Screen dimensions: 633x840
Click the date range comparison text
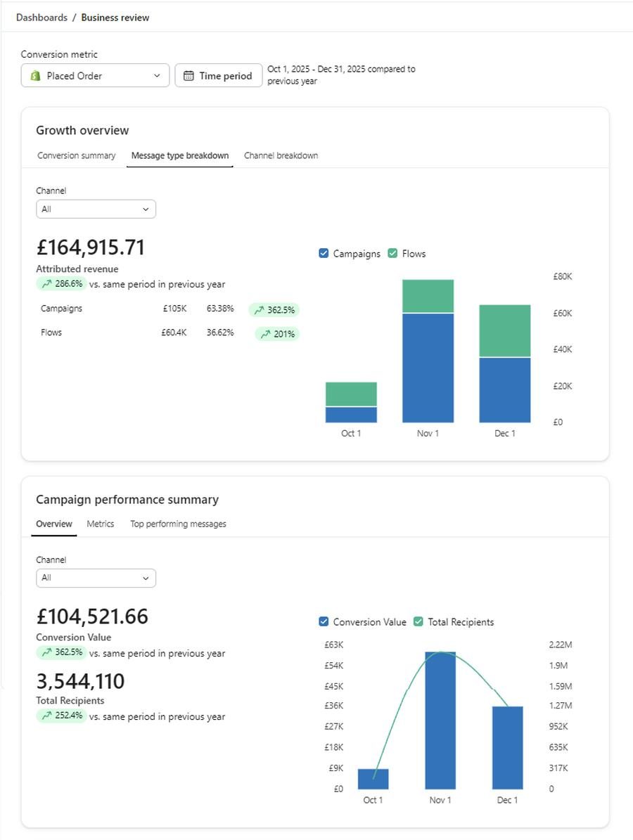coord(341,75)
